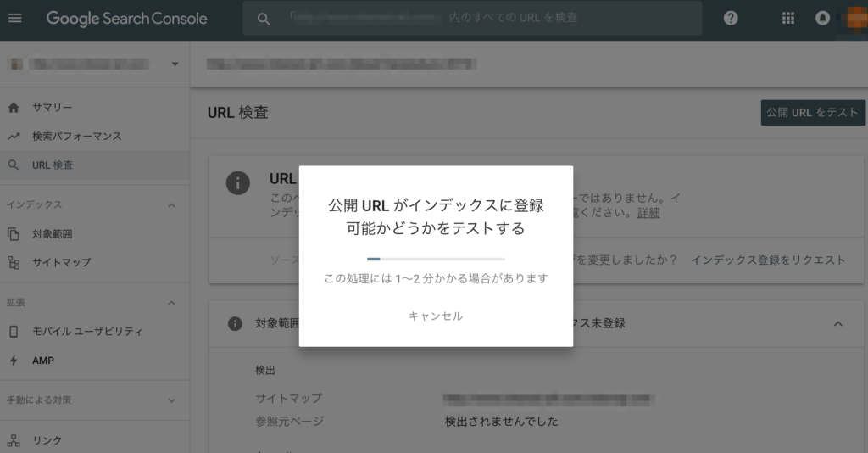Click the user account avatar
The width and height of the screenshot is (868, 453).
tap(855, 19)
